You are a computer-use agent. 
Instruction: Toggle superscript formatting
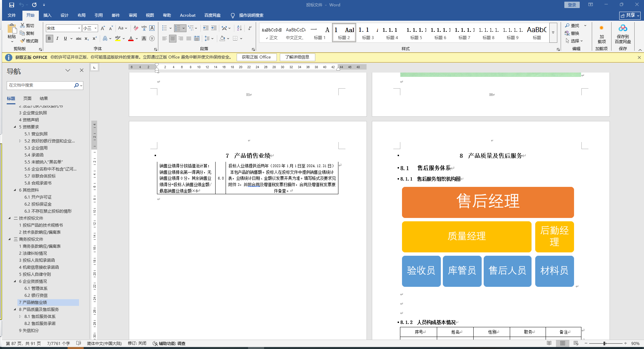tap(95, 38)
